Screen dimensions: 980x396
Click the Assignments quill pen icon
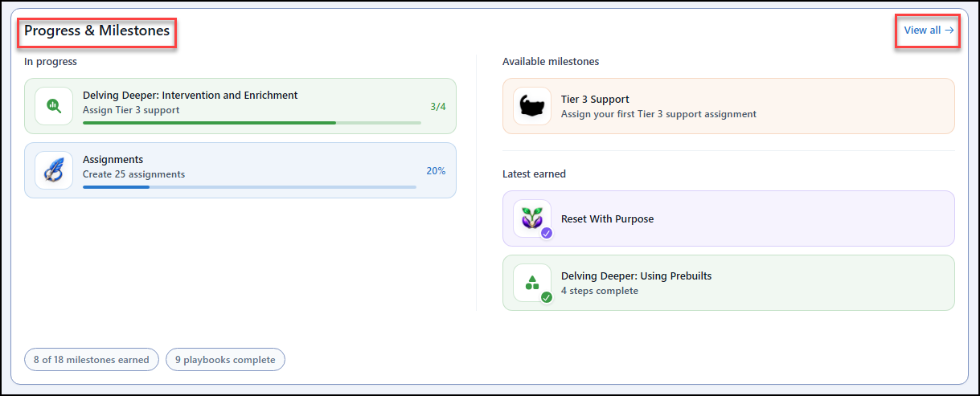[54, 170]
